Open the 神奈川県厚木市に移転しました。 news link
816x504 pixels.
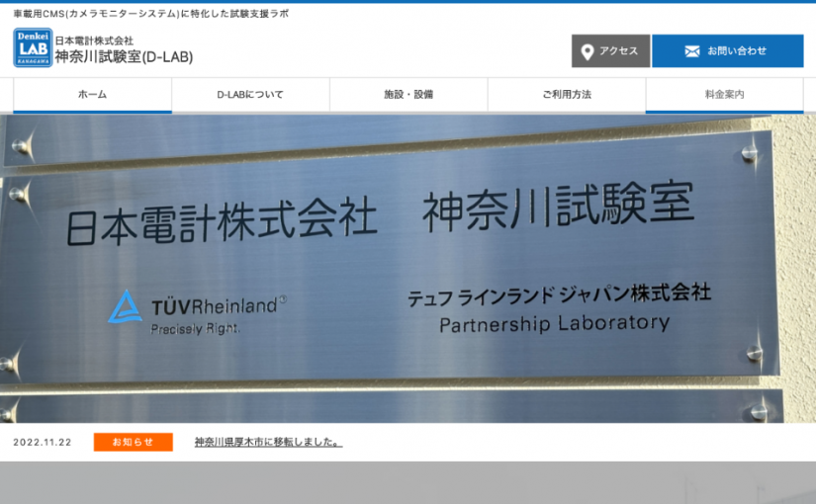268,442
